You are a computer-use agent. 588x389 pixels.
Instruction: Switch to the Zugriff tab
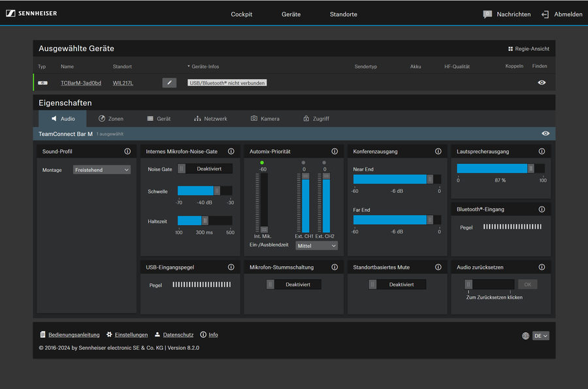point(316,118)
